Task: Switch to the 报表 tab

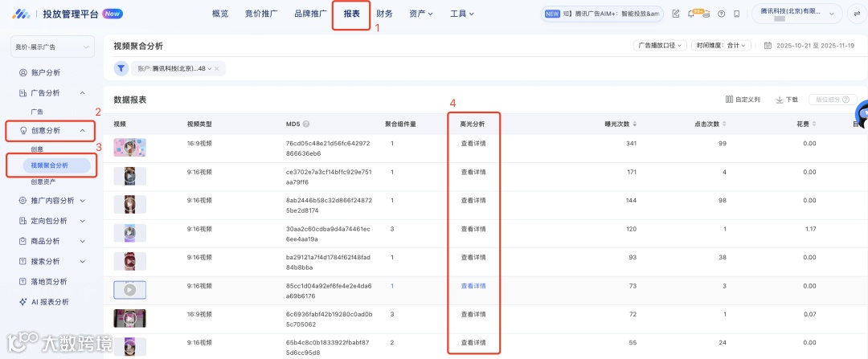Action: [351, 14]
